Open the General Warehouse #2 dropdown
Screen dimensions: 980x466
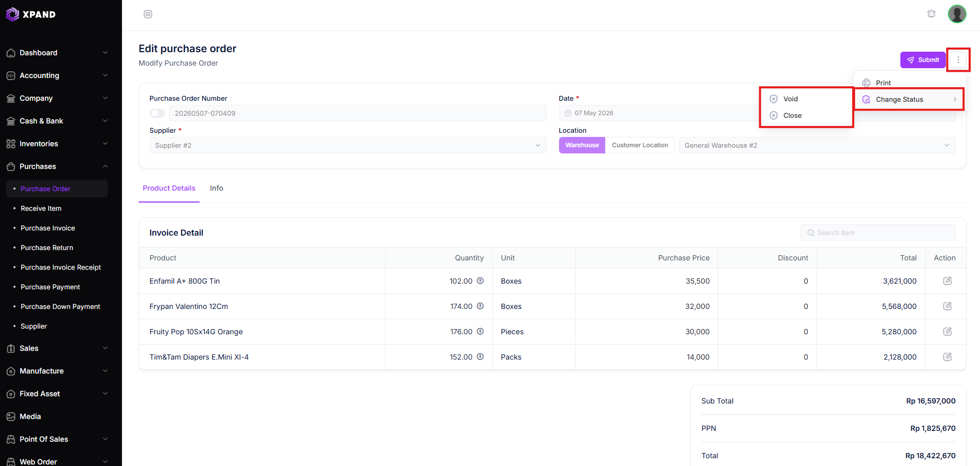coord(817,145)
